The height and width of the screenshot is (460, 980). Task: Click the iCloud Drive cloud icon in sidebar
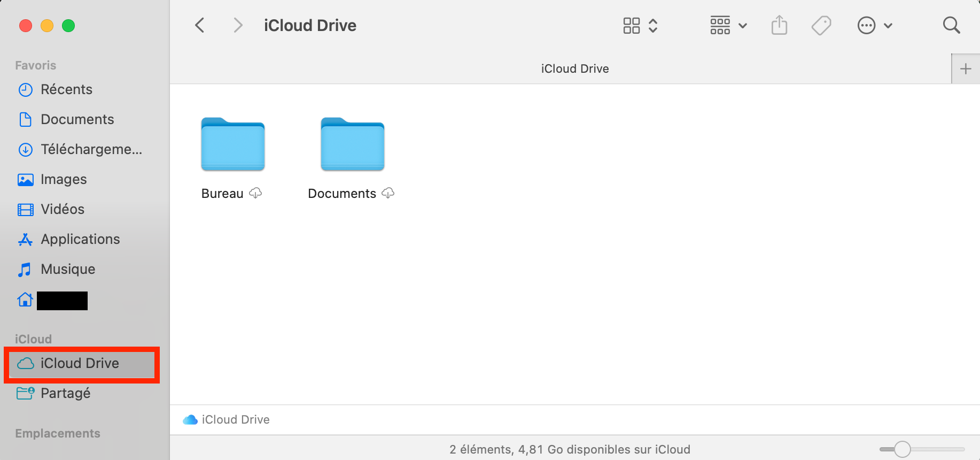point(26,364)
